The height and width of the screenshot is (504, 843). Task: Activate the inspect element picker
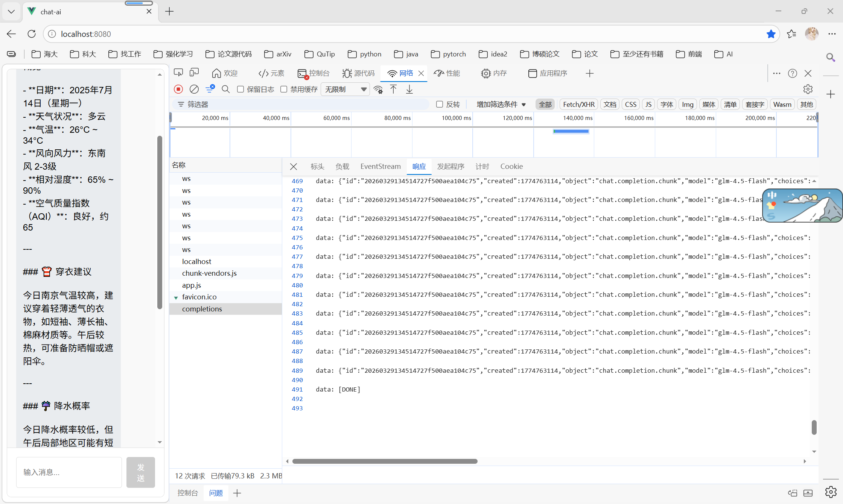[x=178, y=73]
